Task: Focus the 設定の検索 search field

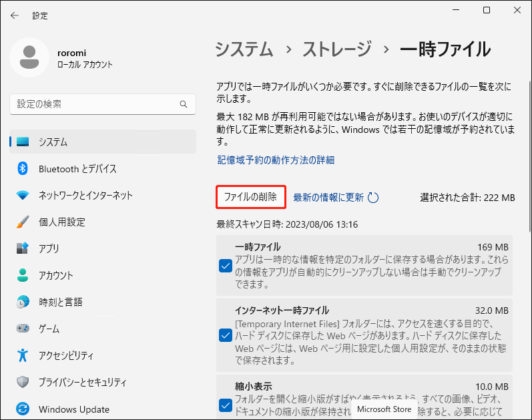Action: (103, 104)
